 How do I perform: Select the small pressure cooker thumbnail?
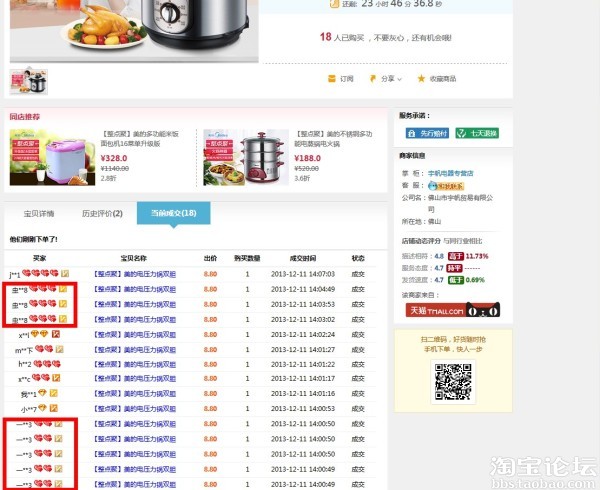29,81
